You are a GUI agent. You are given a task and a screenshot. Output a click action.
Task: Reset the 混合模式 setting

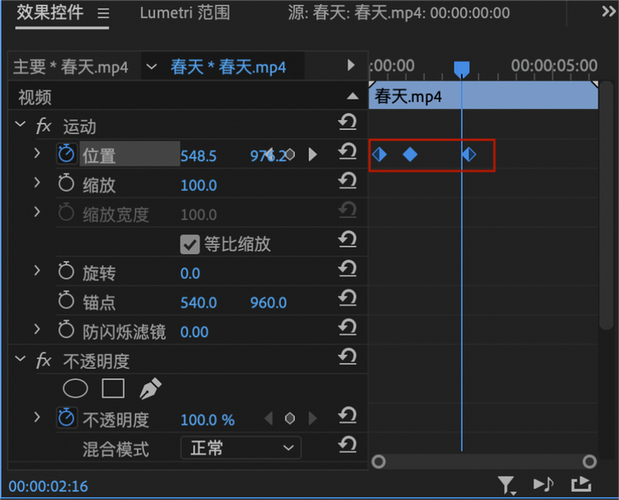click(347, 444)
